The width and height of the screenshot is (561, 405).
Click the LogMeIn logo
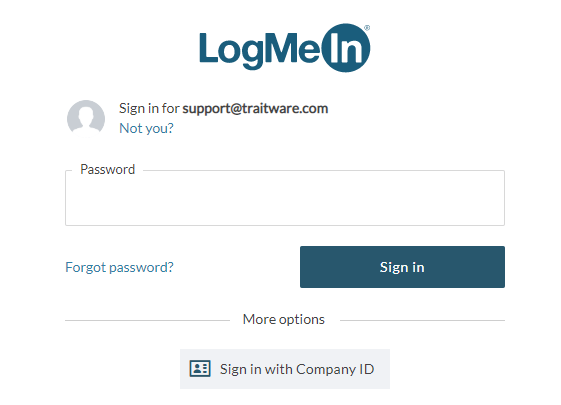tap(285, 48)
